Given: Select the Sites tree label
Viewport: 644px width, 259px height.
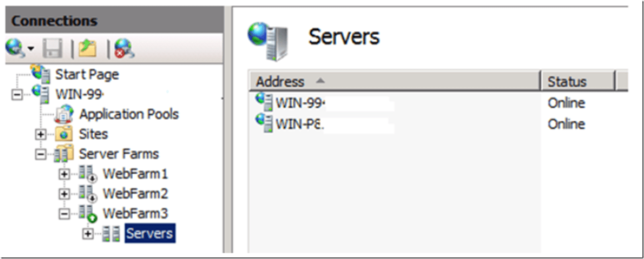Looking at the screenshot, I should [93, 134].
